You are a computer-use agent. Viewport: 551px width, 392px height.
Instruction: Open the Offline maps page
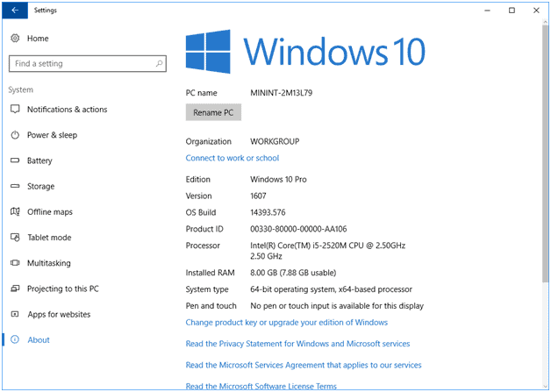coord(50,212)
